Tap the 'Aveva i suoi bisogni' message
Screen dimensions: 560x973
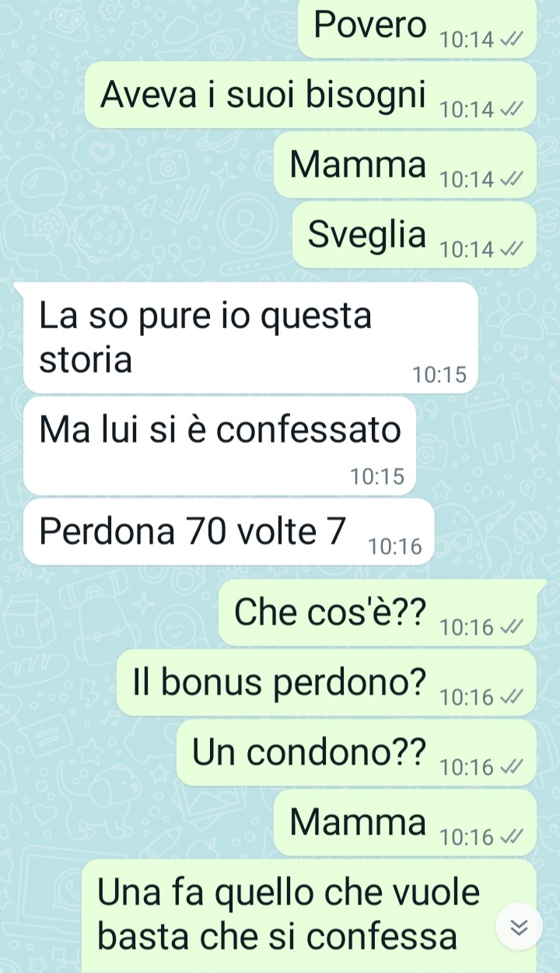[310, 95]
